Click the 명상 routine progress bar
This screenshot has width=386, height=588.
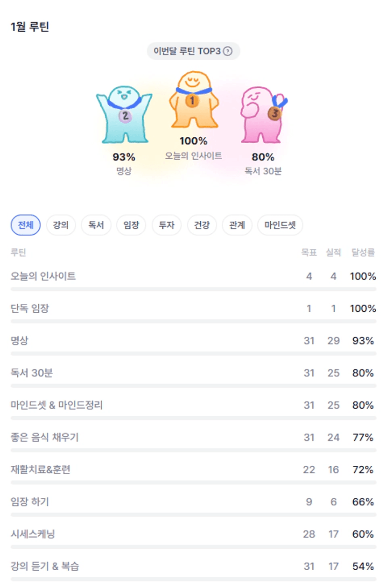point(193,354)
